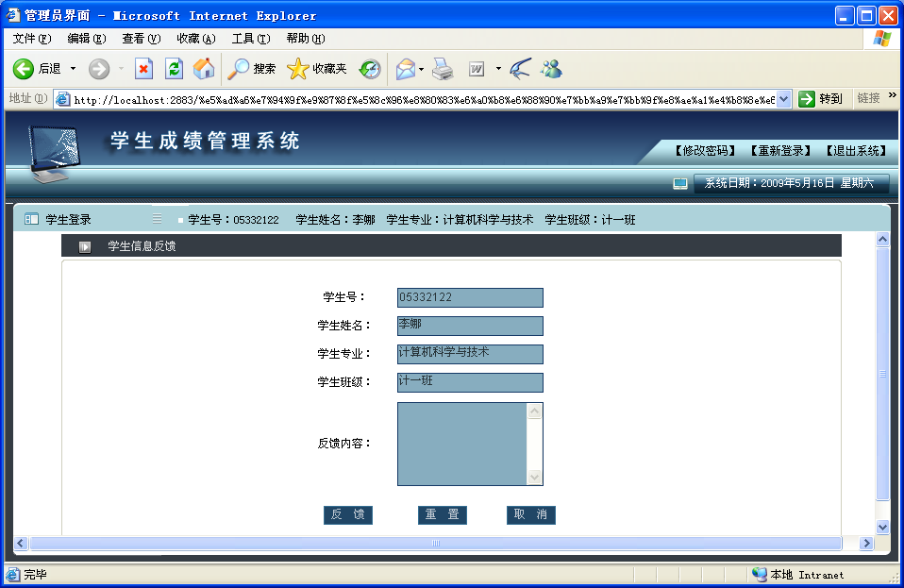Click the 系统日期 text in header
The height and width of the screenshot is (588, 904).
click(789, 183)
